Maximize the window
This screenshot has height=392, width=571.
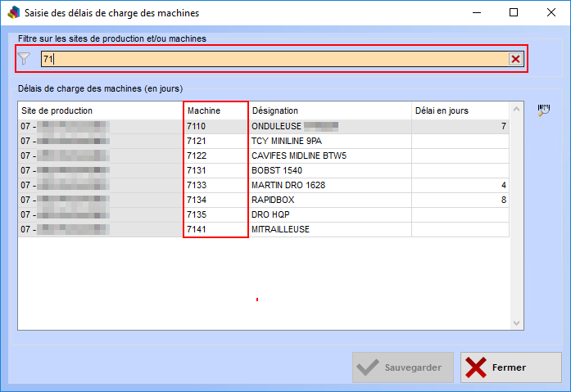click(514, 13)
